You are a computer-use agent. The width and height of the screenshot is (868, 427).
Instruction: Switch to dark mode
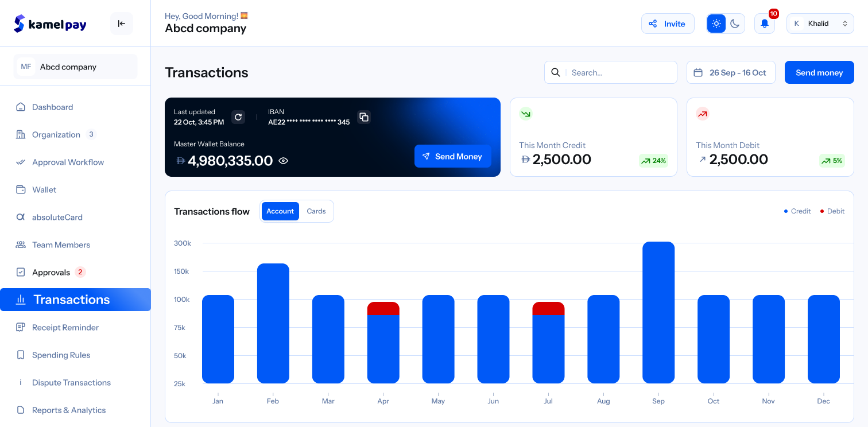(x=735, y=24)
